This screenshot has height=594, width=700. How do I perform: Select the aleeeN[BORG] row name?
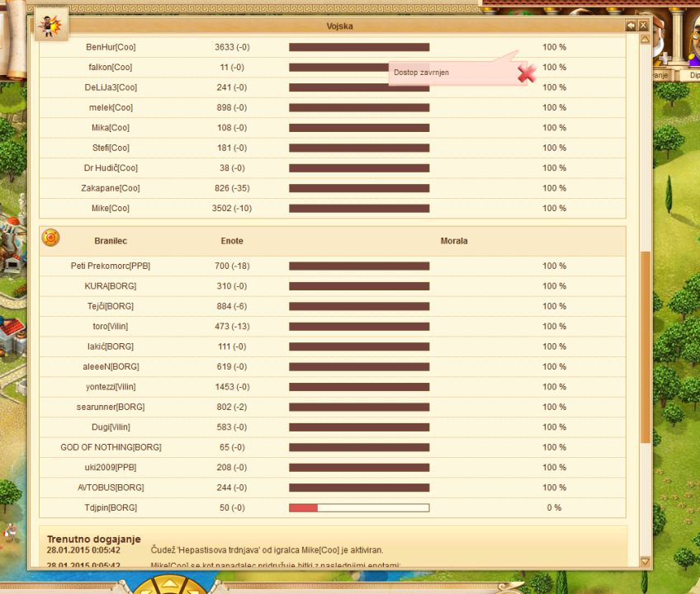point(111,366)
